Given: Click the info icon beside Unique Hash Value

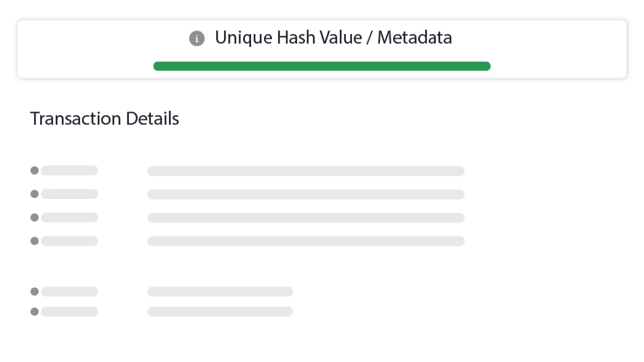Looking at the screenshot, I should tap(197, 38).
